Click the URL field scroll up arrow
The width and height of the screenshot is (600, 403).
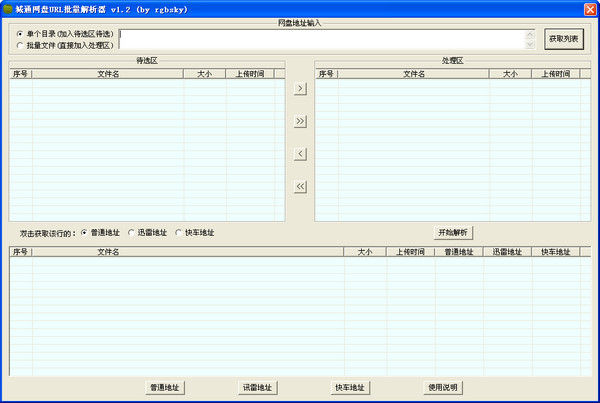point(530,35)
